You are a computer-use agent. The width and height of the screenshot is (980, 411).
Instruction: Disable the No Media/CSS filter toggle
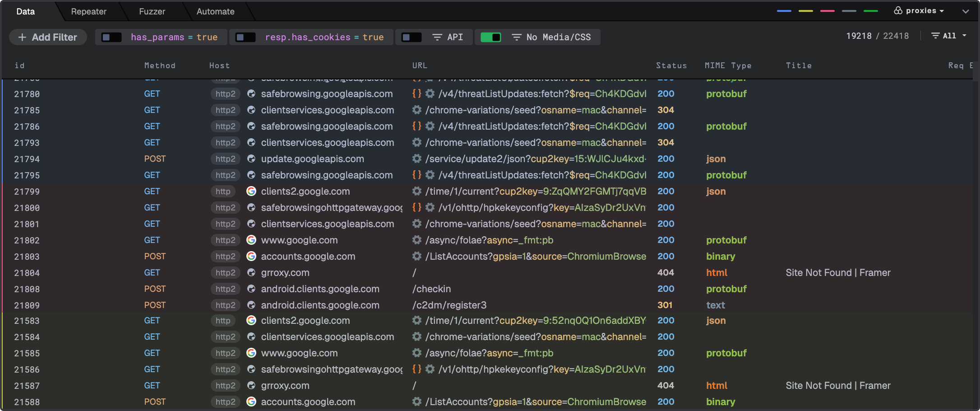[492, 37]
